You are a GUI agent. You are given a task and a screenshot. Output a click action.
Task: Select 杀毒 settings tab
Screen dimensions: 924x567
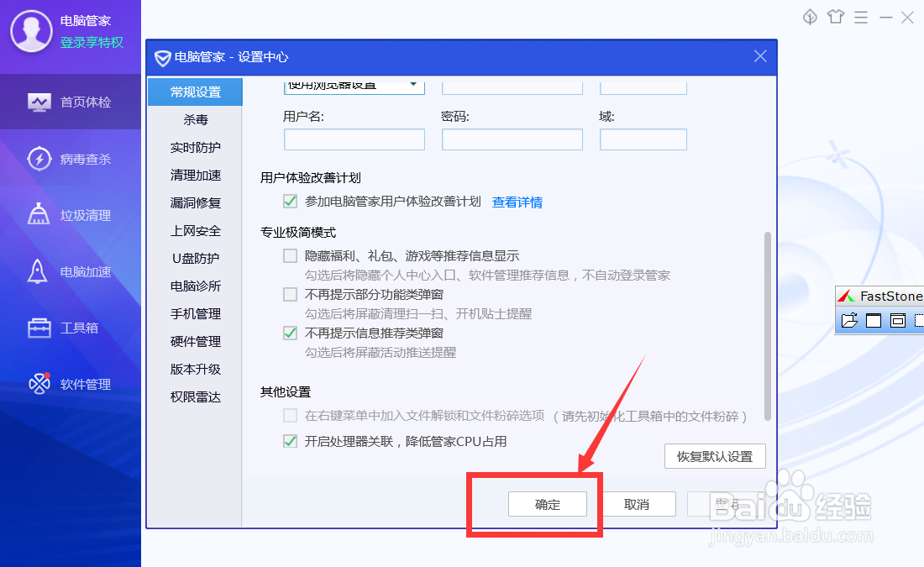pos(195,119)
